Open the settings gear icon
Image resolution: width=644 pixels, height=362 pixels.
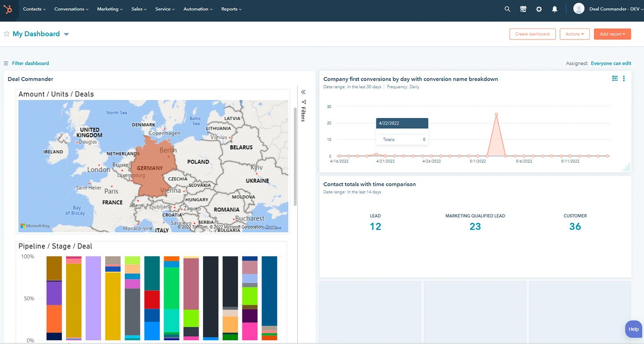(x=539, y=9)
